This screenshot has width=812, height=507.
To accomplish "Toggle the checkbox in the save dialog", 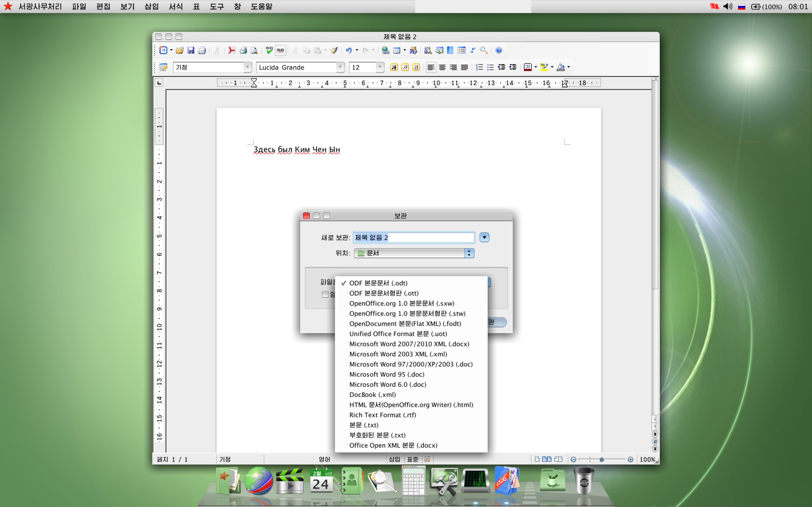I will click(325, 294).
